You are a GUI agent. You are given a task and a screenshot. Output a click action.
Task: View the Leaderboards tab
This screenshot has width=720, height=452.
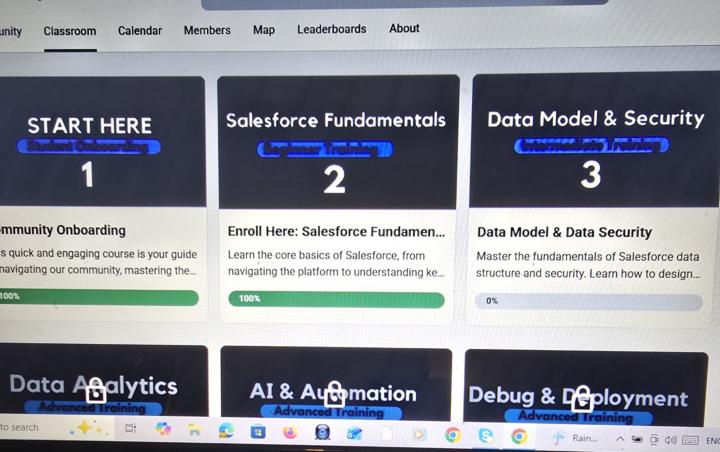click(332, 29)
